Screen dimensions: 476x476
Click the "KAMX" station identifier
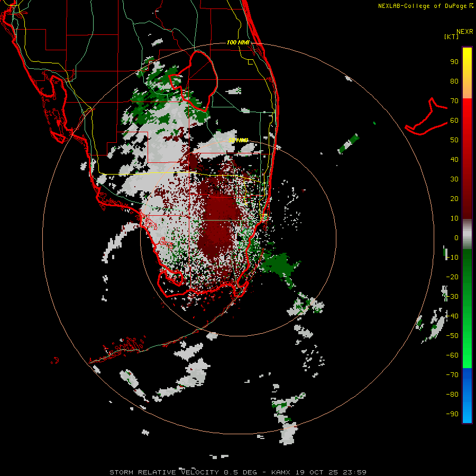point(281,472)
